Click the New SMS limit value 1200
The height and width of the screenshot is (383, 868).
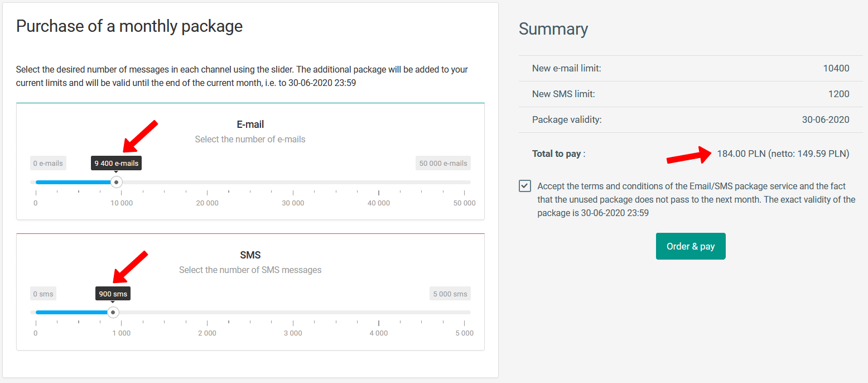coord(838,94)
